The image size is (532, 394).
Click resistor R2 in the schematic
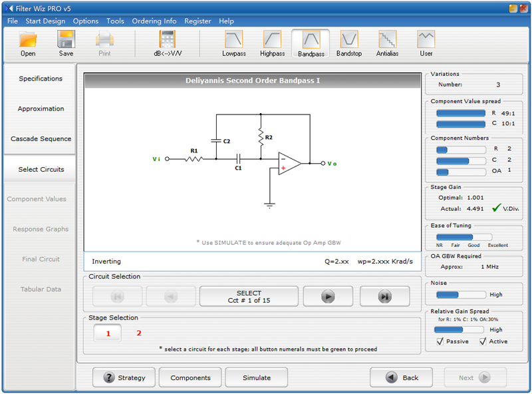[261, 137]
